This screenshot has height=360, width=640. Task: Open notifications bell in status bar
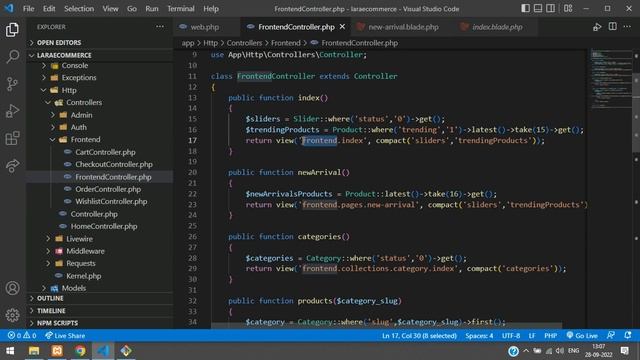pyautogui.click(x=628, y=336)
